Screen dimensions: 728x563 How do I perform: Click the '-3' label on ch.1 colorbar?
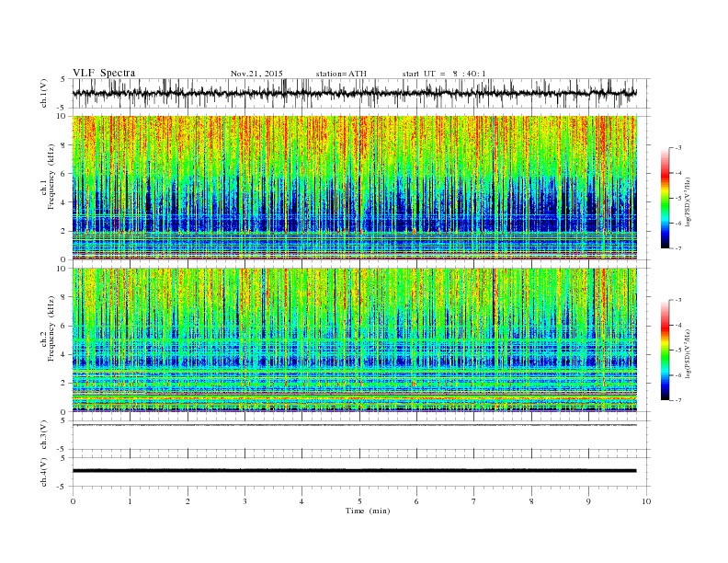pyautogui.click(x=678, y=148)
